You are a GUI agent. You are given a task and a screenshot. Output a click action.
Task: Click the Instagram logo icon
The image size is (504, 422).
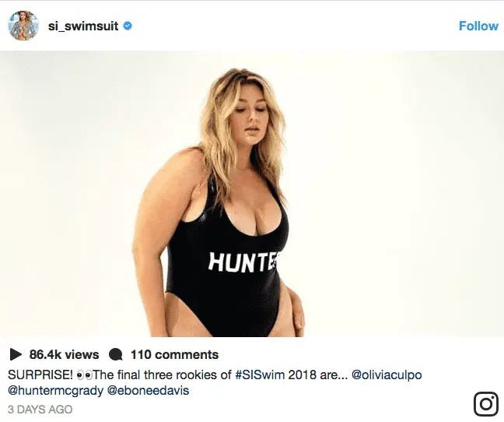click(x=486, y=403)
